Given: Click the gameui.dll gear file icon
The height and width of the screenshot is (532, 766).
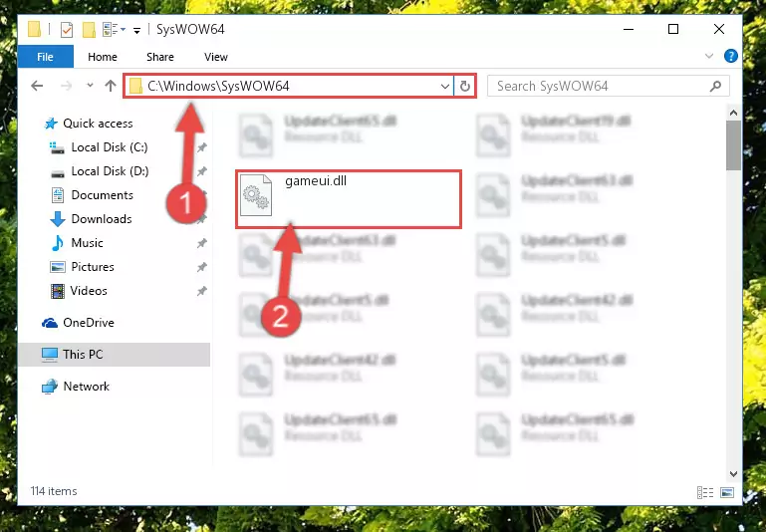Looking at the screenshot, I should pyautogui.click(x=256, y=195).
